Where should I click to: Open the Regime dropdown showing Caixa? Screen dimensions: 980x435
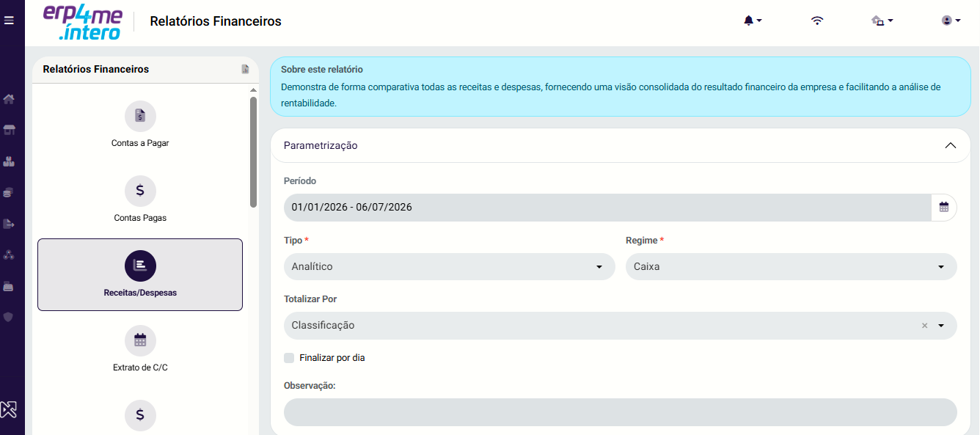(791, 266)
